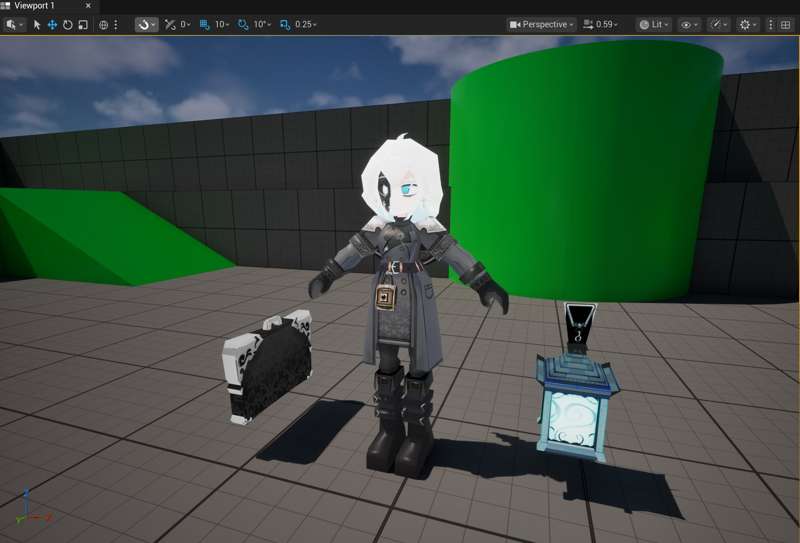Viewport: 800px width, 543px height.
Task: Open the Show flags eye menu
Action: 689,24
